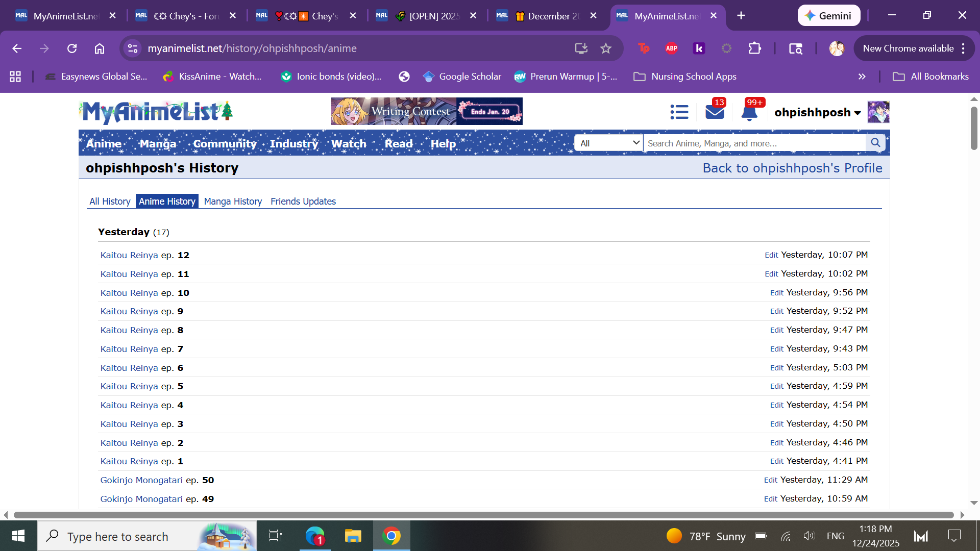The width and height of the screenshot is (980, 551).
Task: Edit the Kaitou Reinya ep. 12 entry
Action: click(771, 255)
